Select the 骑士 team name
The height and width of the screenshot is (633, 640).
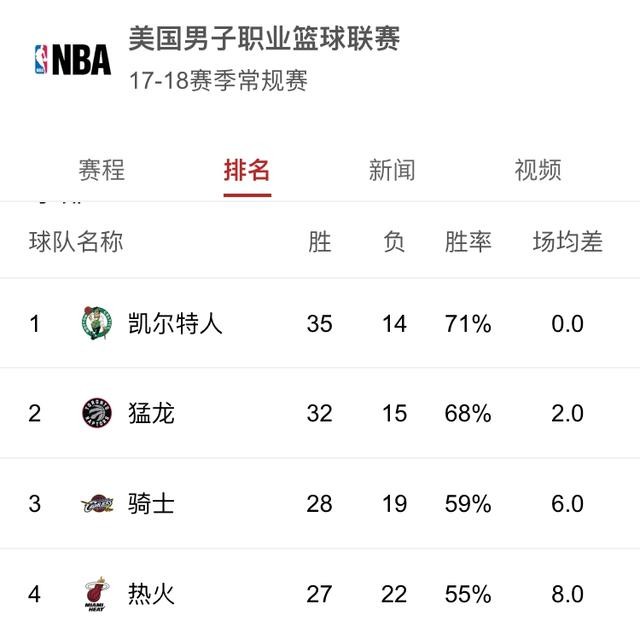click(151, 503)
